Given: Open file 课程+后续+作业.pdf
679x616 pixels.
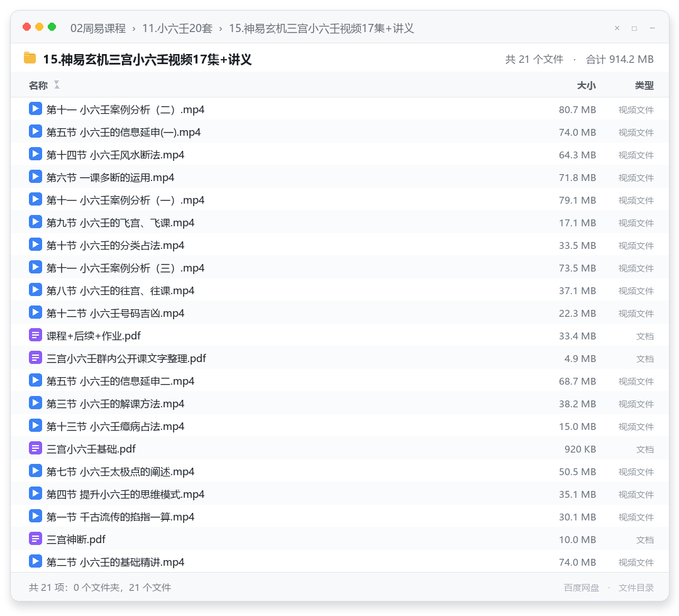Looking at the screenshot, I should click(x=94, y=336).
